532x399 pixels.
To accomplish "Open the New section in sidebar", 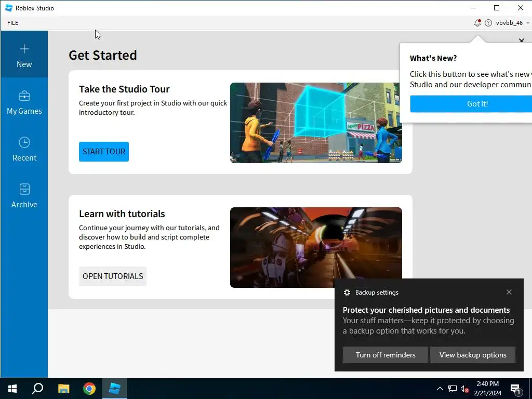I will tap(24, 54).
